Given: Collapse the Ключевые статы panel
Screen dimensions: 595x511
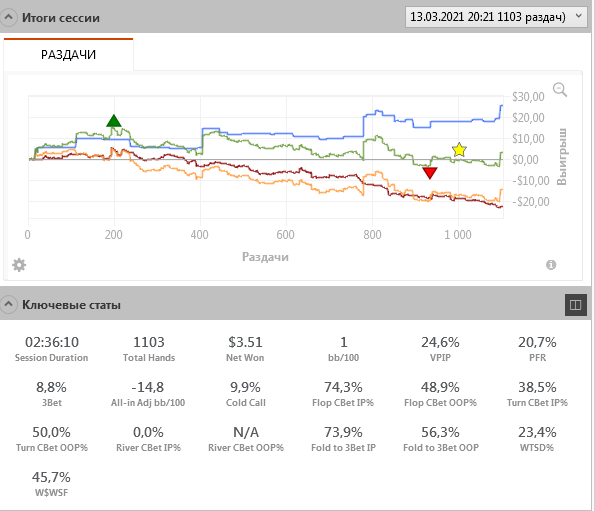Looking at the screenshot, I should [x=8, y=304].
